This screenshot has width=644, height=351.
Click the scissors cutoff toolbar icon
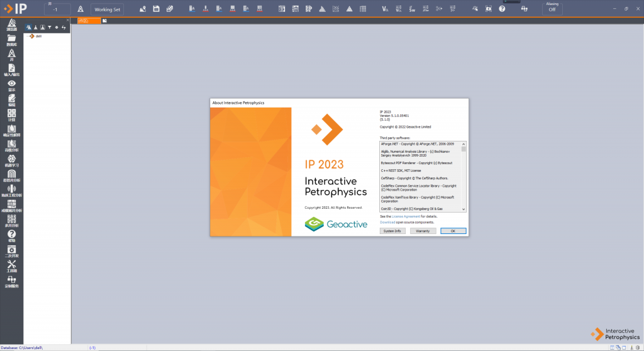(x=439, y=9)
